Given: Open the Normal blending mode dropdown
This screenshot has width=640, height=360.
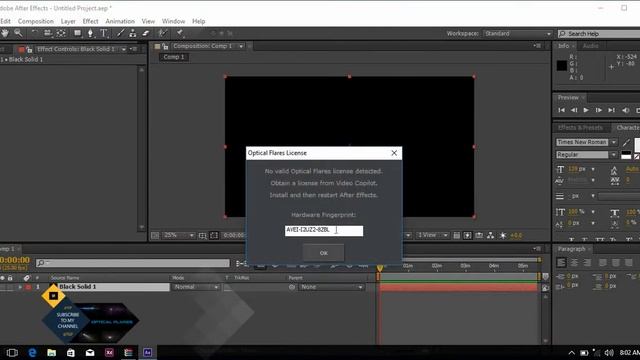Looking at the screenshot, I should coord(196,287).
